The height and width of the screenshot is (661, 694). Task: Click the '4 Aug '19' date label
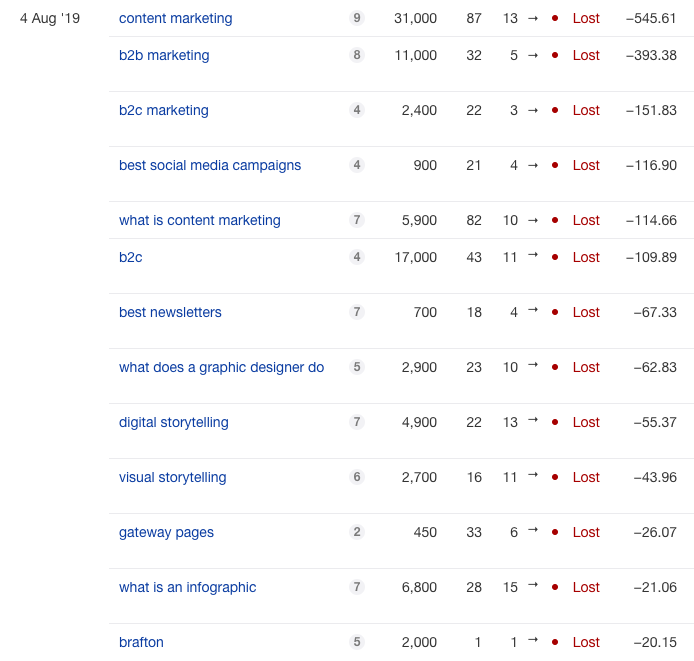point(50,18)
